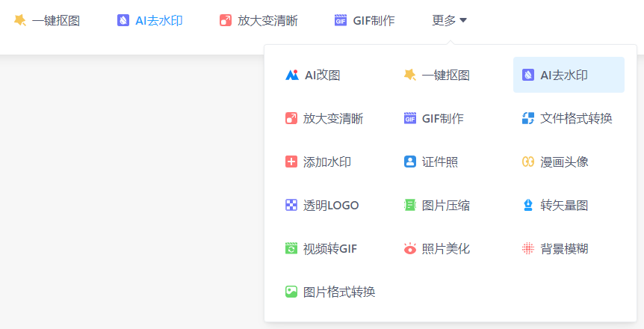Screen dimensions: 644x329
Task: Click the red 添加水印 plus icon
Action: (x=291, y=162)
